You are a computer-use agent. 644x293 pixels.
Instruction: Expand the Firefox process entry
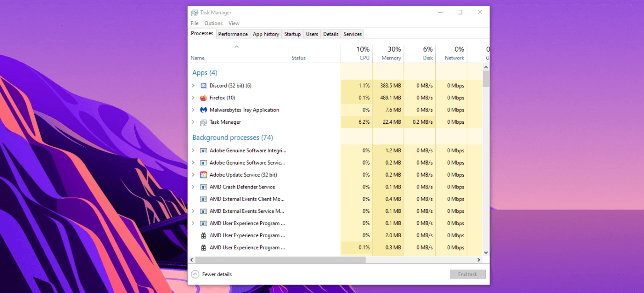[x=193, y=98]
